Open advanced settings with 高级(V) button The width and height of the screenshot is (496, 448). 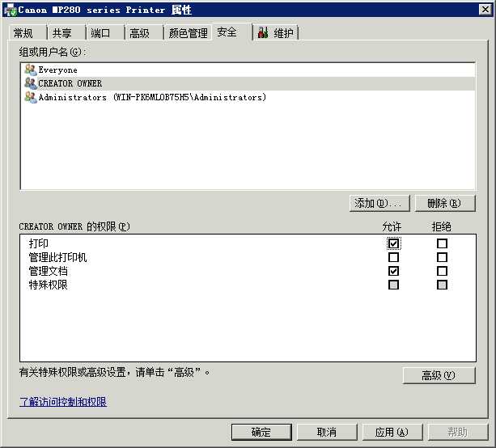(439, 375)
